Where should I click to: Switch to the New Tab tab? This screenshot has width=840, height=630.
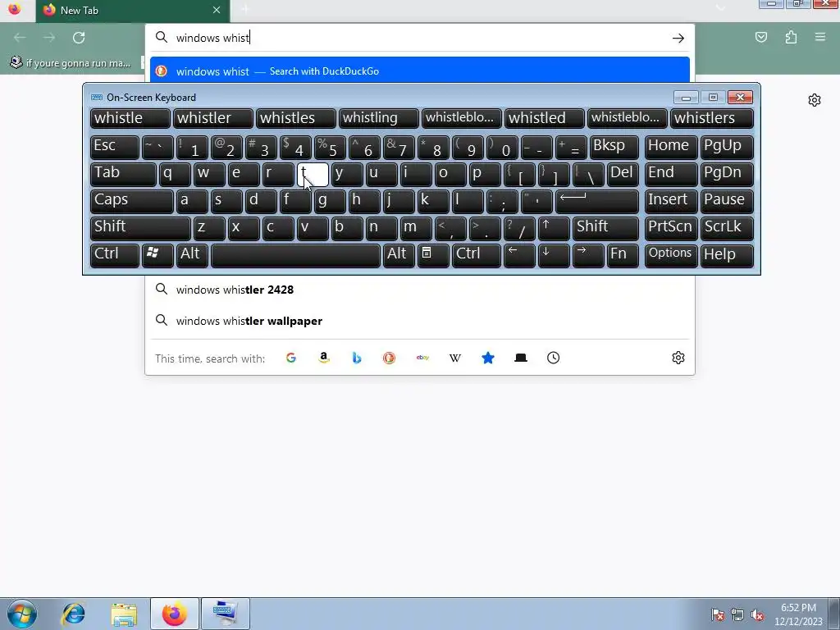tap(133, 10)
